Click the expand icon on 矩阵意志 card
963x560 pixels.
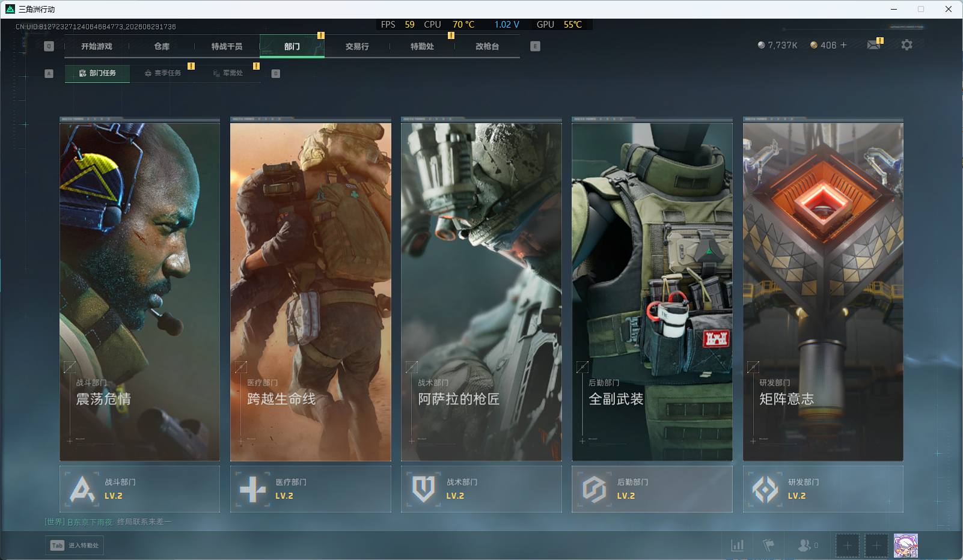tap(753, 367)
